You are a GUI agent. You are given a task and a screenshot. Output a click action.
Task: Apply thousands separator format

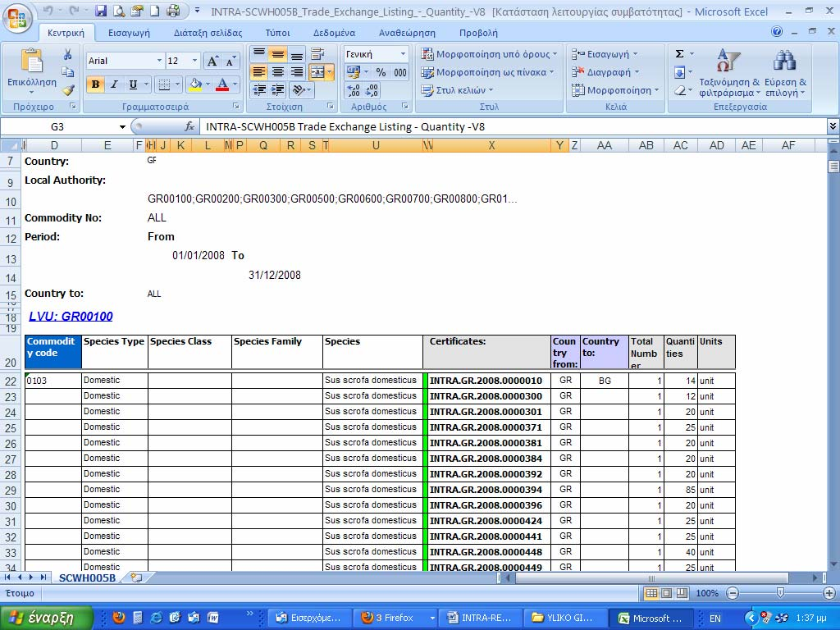[399, 72]
